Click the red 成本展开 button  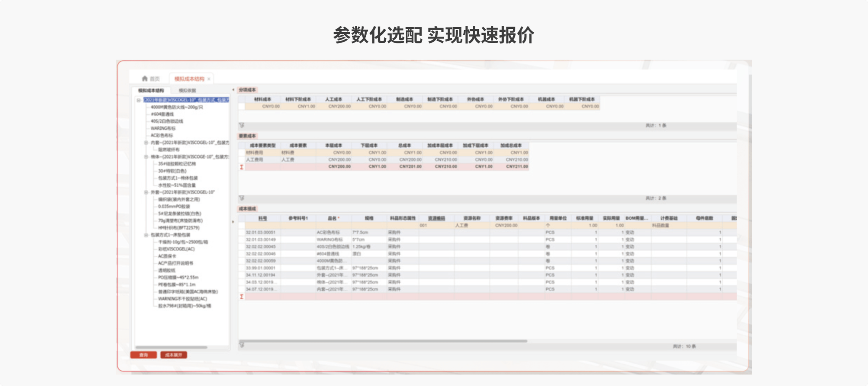coord(173,355)
